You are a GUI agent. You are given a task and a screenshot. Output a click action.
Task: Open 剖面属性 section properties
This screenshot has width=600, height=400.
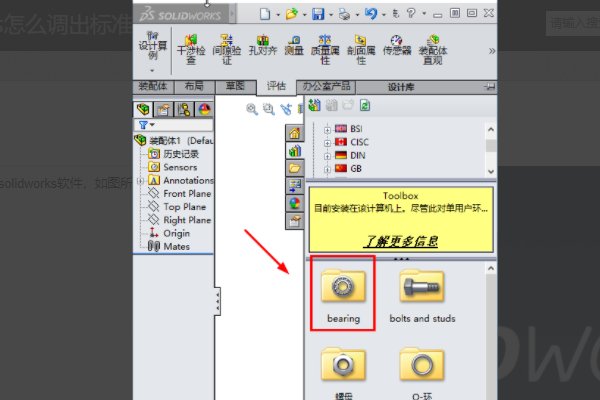pyautogui.click(x=361, y=49)
